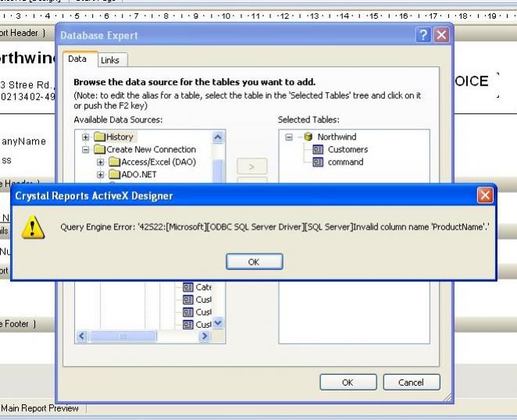Click the right arrow of horizontal scrollbar
Image resolution: width=517 pixels, height=420 pixels.
tap(205, 336)
